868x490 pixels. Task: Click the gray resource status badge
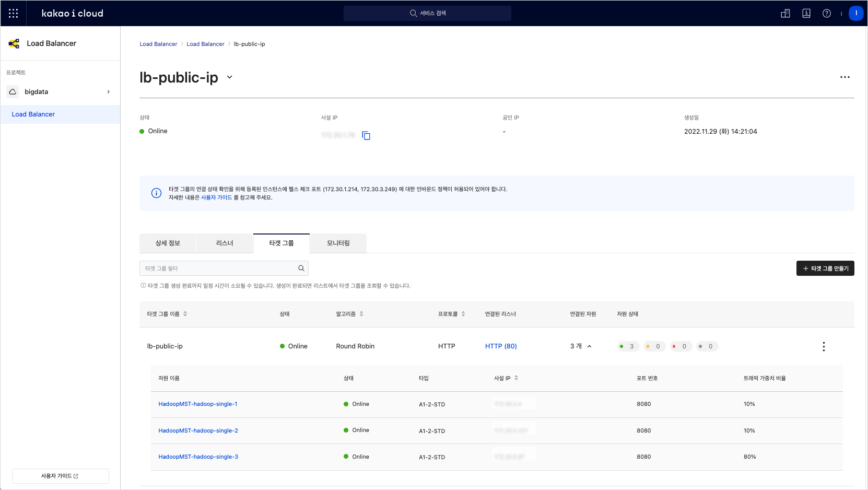pos(707,346)
